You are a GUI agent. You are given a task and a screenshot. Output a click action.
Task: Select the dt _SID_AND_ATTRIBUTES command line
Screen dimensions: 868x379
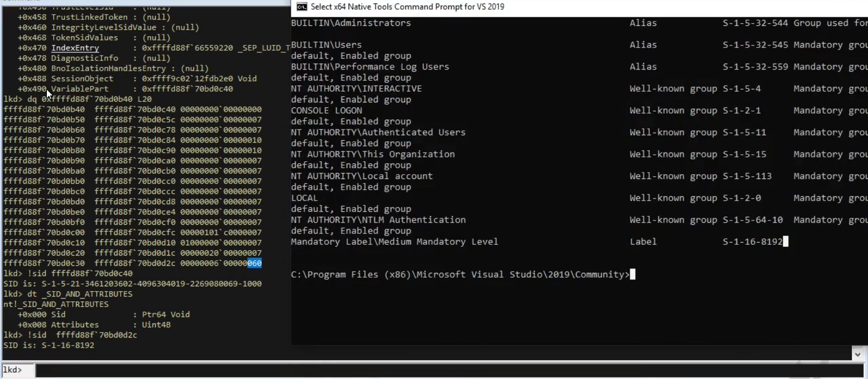pos(68,294)
